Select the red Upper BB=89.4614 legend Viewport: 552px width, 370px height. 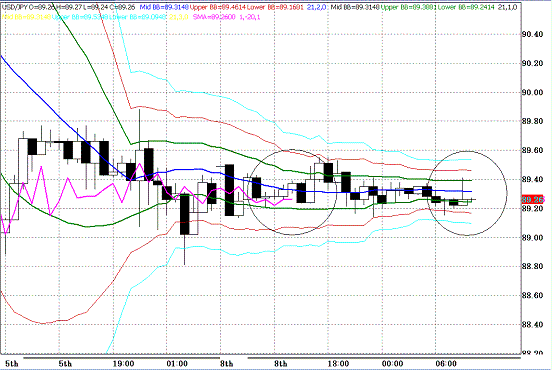[218, 7]
